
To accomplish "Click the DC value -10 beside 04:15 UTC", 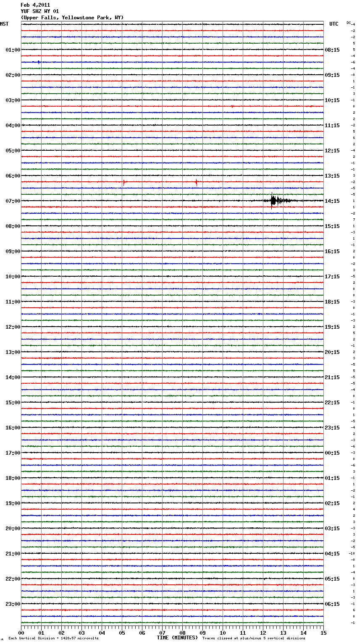I will [x=352, y=553].
